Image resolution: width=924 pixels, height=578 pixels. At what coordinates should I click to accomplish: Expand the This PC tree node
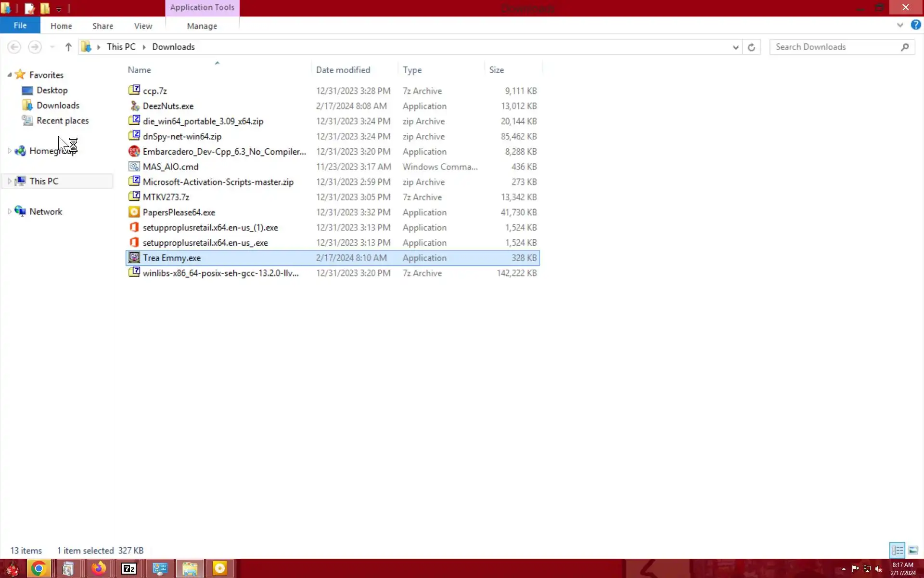(9, 181)
